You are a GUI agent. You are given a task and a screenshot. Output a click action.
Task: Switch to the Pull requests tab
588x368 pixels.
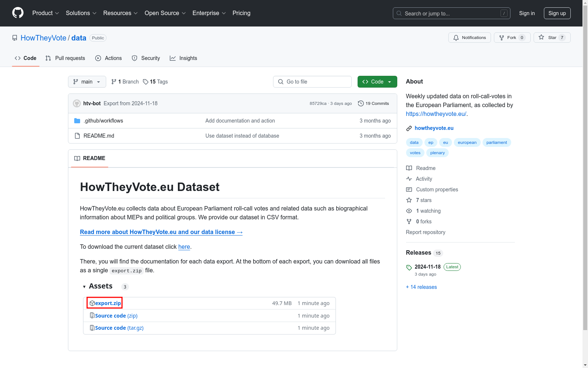65,58
